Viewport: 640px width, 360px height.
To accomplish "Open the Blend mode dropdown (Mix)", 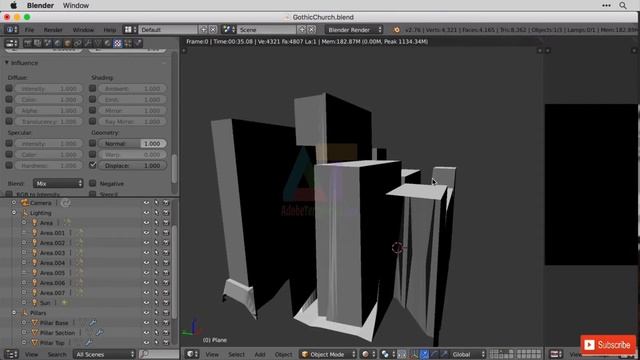I will coord(58,184).
